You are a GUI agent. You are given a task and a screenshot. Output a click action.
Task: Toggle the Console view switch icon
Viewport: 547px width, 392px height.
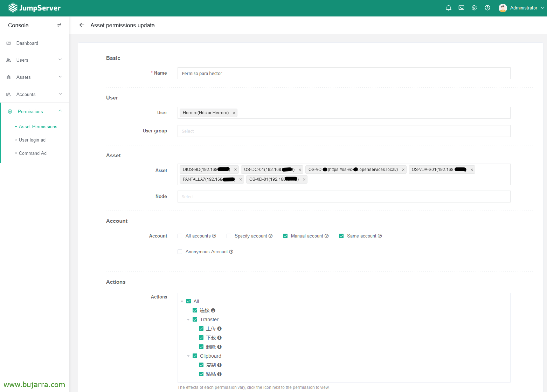pos(59,25)
